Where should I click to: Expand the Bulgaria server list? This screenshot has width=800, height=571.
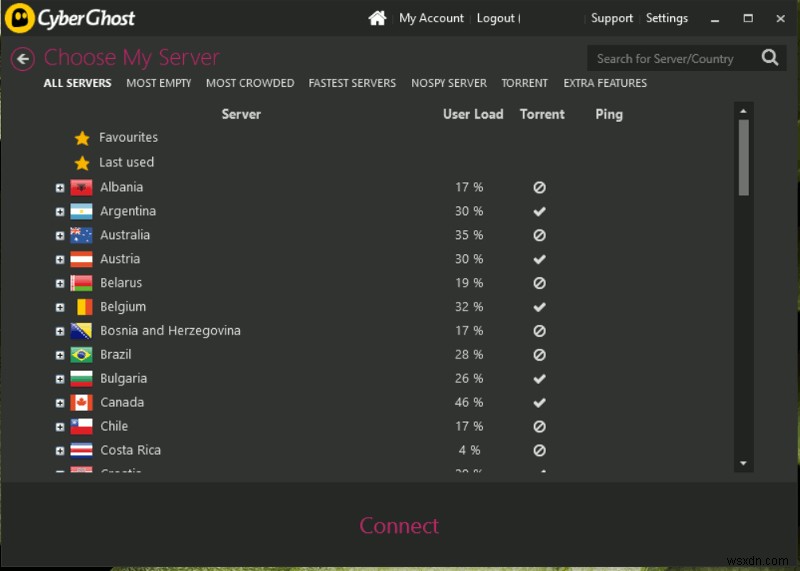(60, 379)
